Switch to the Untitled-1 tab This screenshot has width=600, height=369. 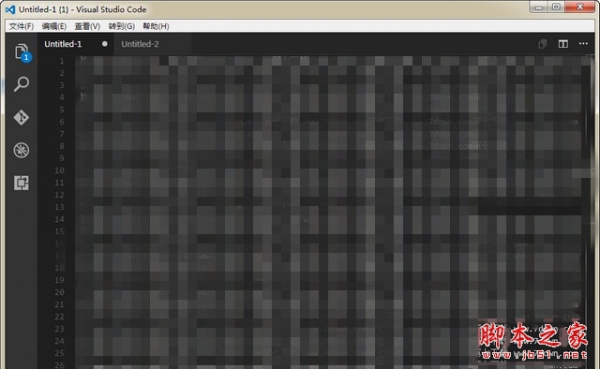[x=63, y=44]
